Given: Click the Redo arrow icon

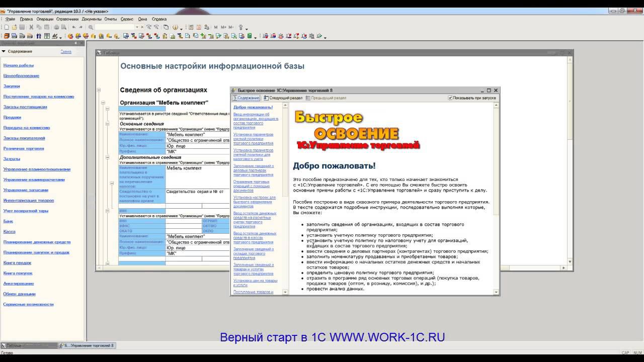Looking at the screenshot, I should click(82, 27).
